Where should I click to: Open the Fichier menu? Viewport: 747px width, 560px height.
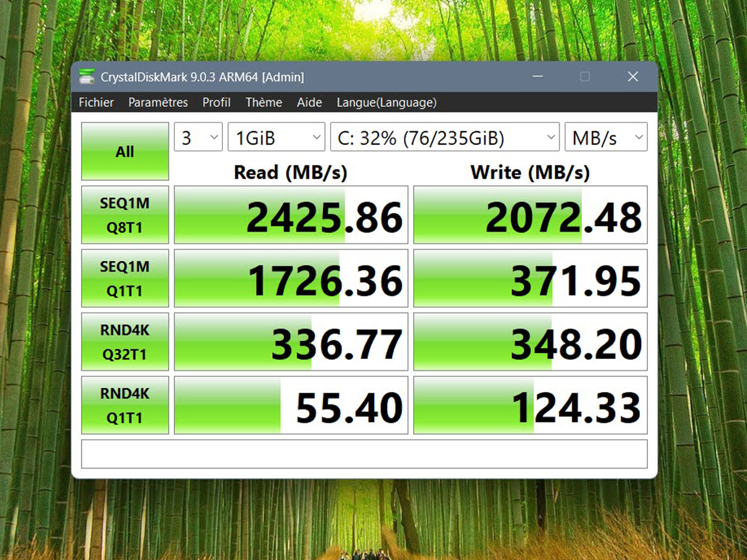pyautogui.click(x=96, y=103)
